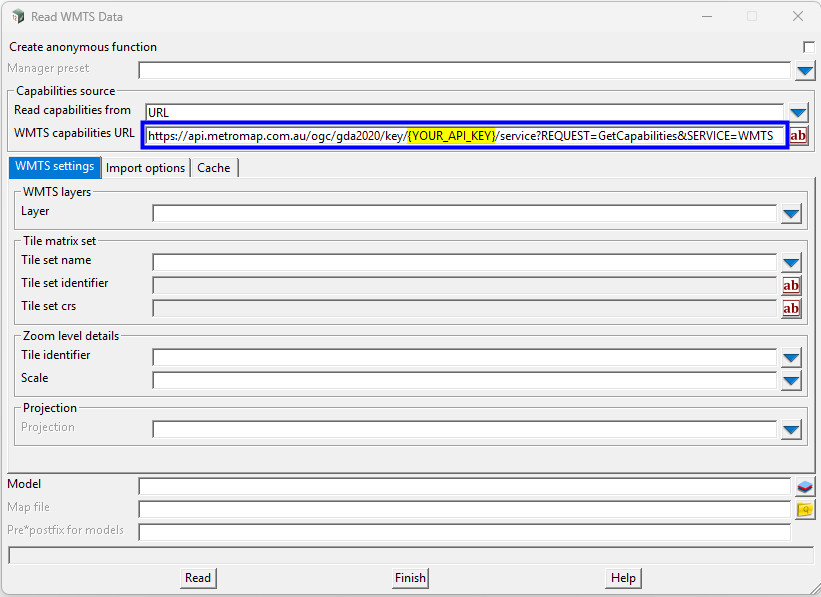
Task: Open the ab editor for Tile set identifier
Action: pyautogui.click(x=791, y=285)
